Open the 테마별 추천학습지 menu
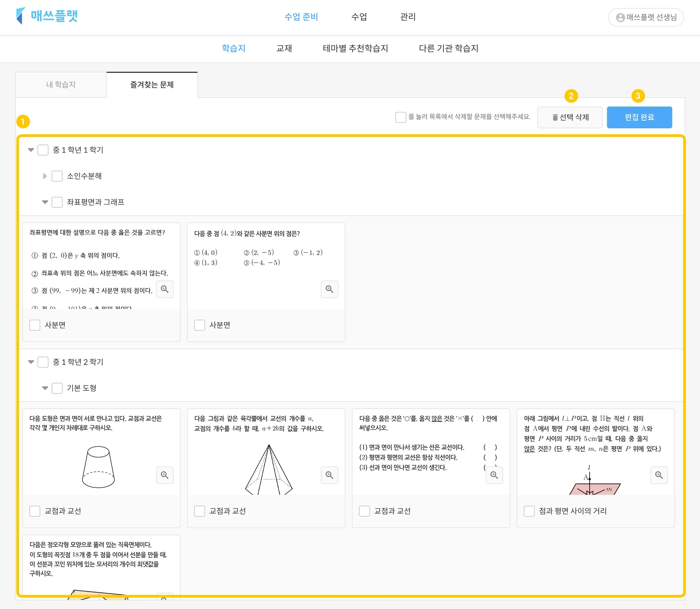Image resolution: width=700 pixels, height=609 pixels. (x=355, y=48)
